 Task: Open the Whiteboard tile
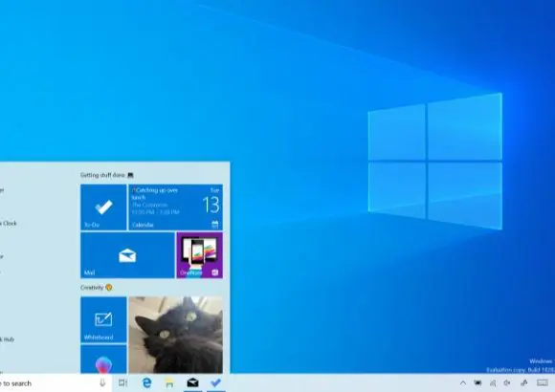point(103,319)
